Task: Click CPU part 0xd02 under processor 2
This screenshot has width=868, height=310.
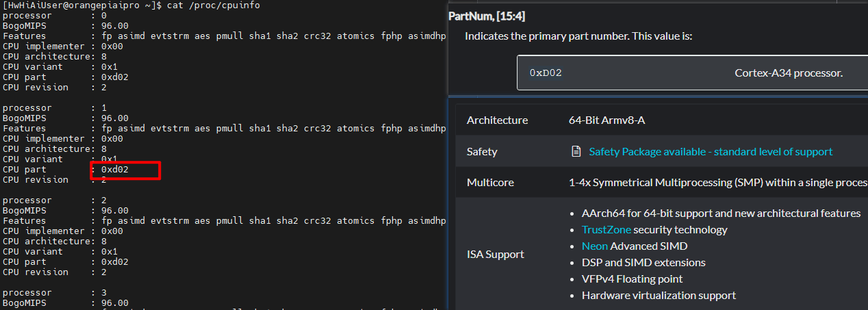Action: pos(66,262)
